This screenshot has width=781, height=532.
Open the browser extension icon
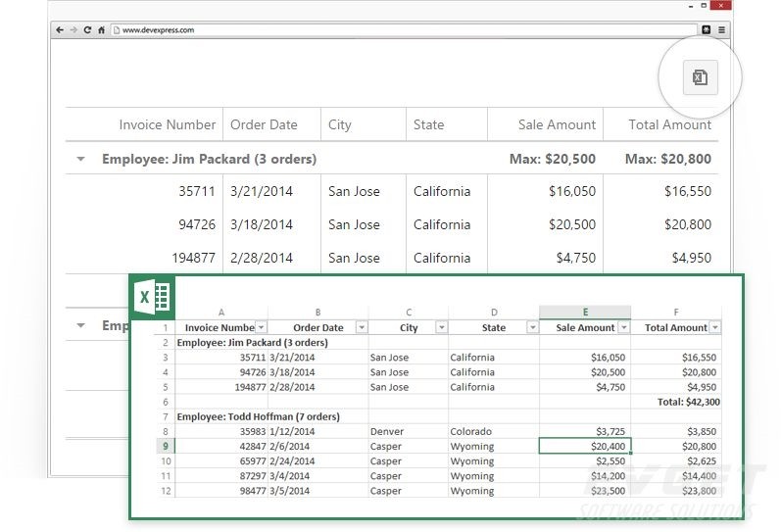point(707,30)
